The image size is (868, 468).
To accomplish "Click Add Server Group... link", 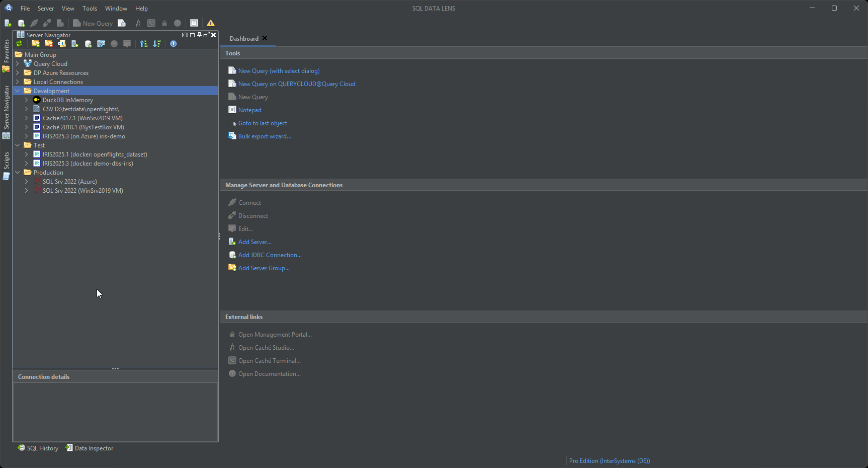I will [x=264, y=268].
